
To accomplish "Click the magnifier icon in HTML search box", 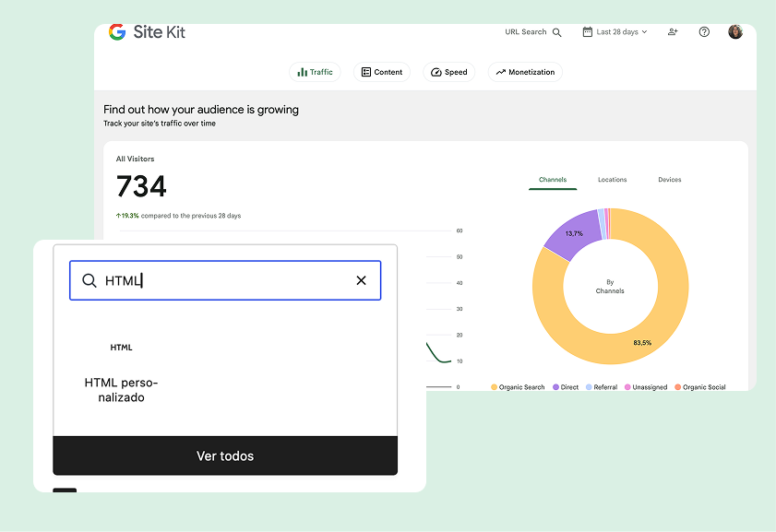I will 90,280.
